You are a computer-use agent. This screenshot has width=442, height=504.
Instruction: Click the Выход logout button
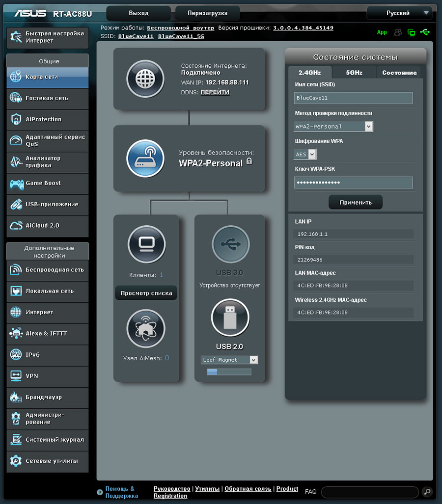138,13
